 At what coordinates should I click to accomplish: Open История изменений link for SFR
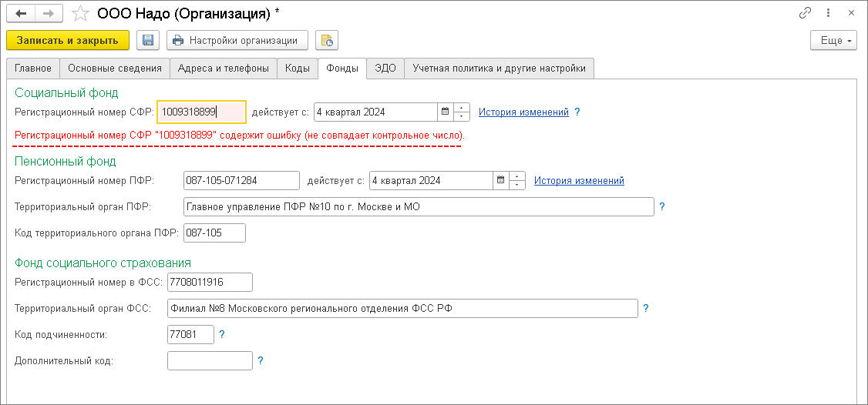click(523, 112)
